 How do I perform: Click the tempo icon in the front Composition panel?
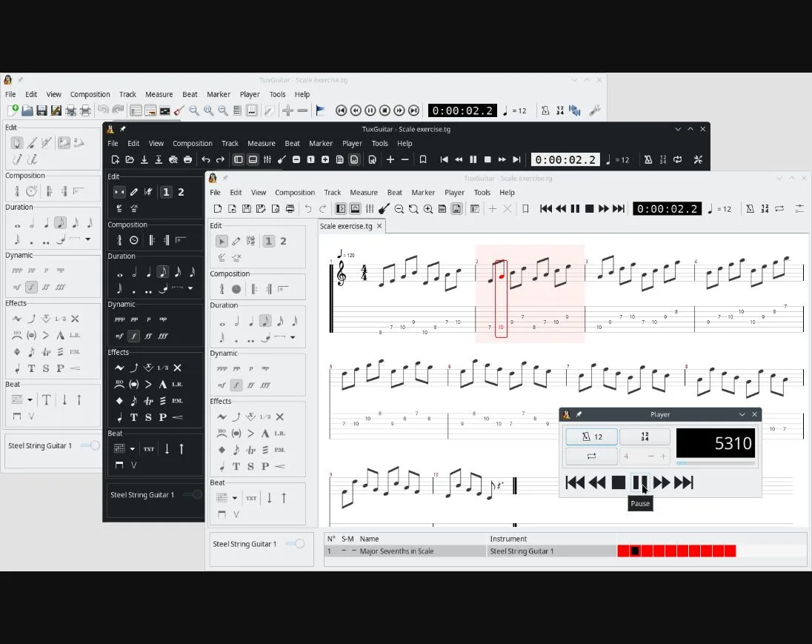click(x=222, y=289)
